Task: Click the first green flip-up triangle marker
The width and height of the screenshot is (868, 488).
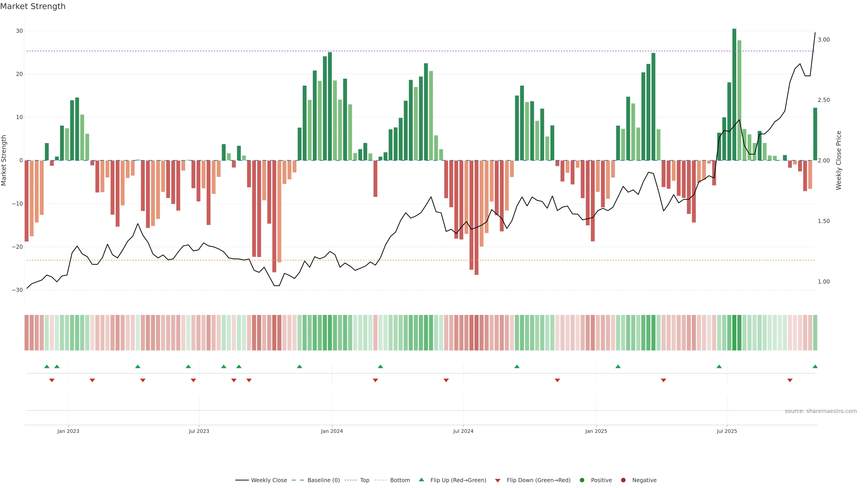Action: point(47,366)
